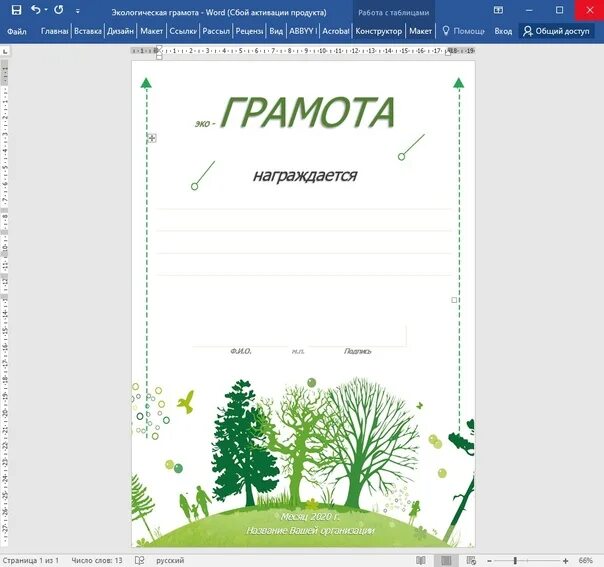
Task: Switch to the Вид tab
Action: 276,31
